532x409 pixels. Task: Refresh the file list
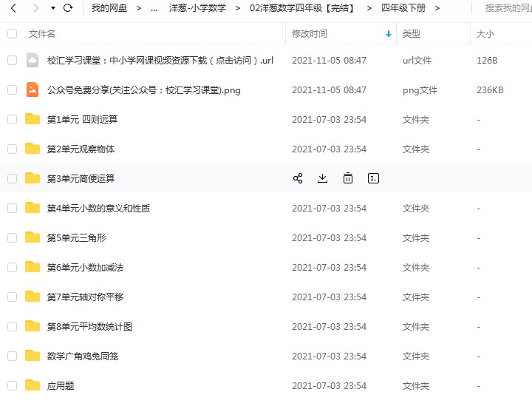(68, 8)
